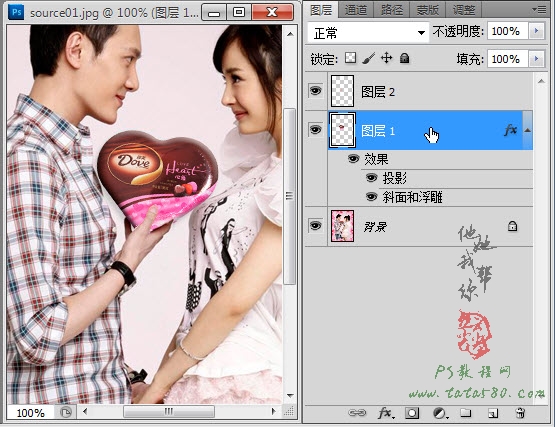
Task: Select the 图层 2 layer name
Action: coord(378,92)
